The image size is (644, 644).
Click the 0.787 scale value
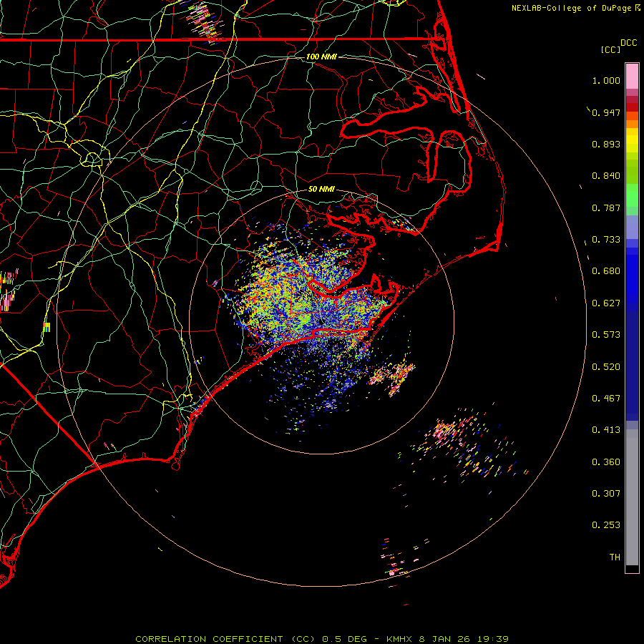(x=606, y=208)
